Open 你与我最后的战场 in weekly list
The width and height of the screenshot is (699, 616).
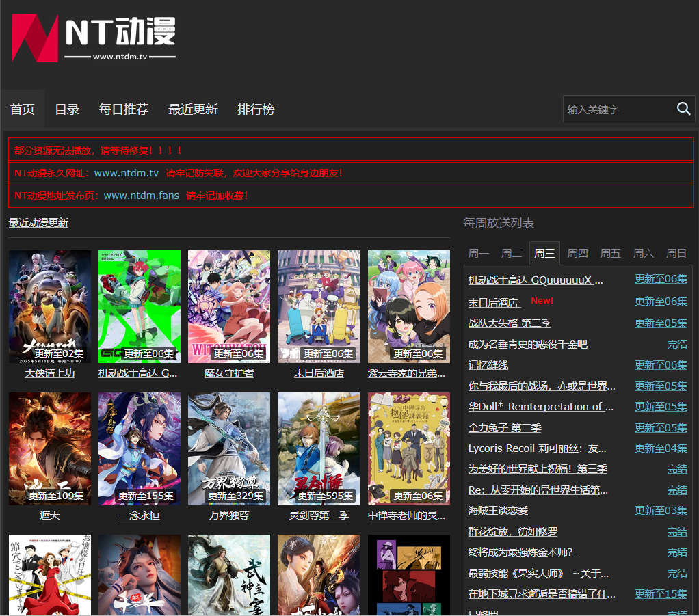coord(542,386)
